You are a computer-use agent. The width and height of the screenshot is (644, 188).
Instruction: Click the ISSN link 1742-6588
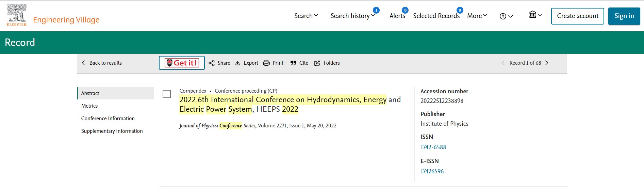tap(433, 147)
